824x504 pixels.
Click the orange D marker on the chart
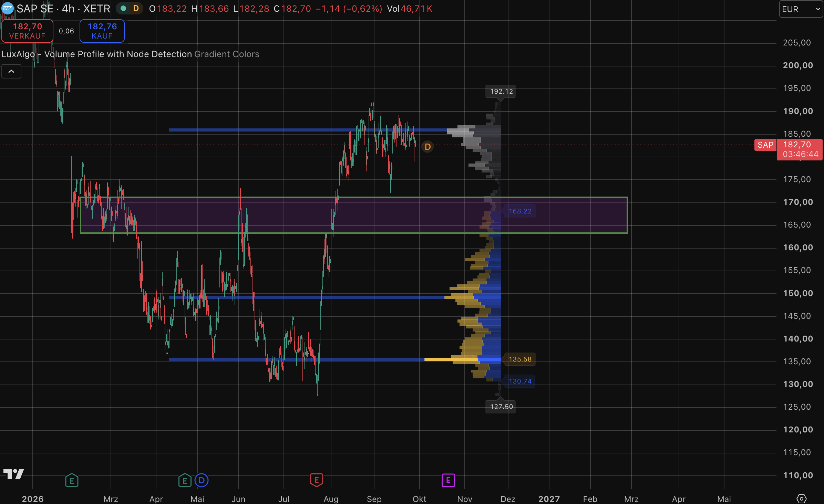(x=428, y=147)
